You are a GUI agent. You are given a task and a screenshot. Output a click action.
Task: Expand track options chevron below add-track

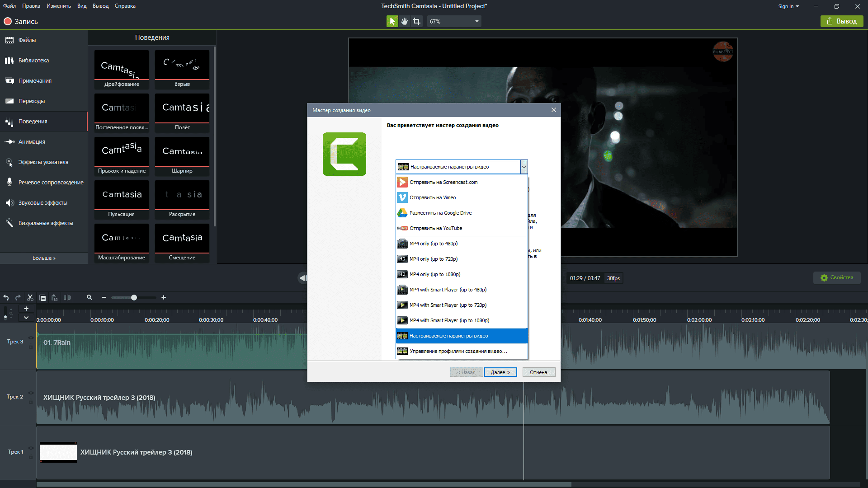26,318
